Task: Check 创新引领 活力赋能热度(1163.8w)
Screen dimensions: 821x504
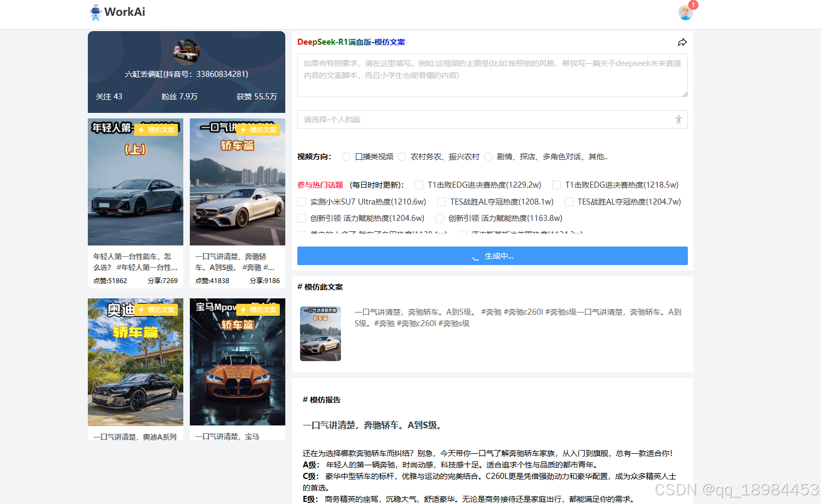Action: pyautogui.click(x=440, y=218)
